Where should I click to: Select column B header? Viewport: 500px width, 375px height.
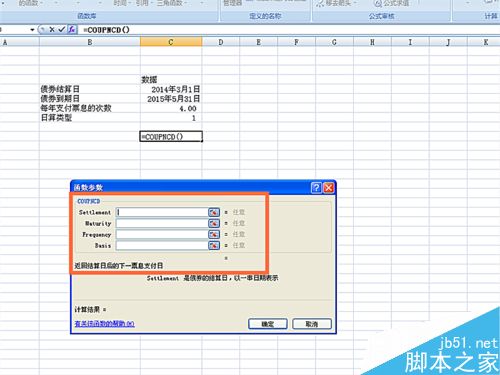(x=90, y=42)
